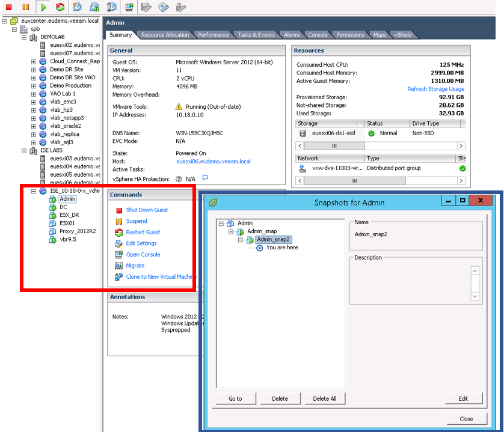The width and height of the screenshot is (504, 432).
Task: Click the Revert to Snapshot toolbar icon
Action: click(94, 7)
